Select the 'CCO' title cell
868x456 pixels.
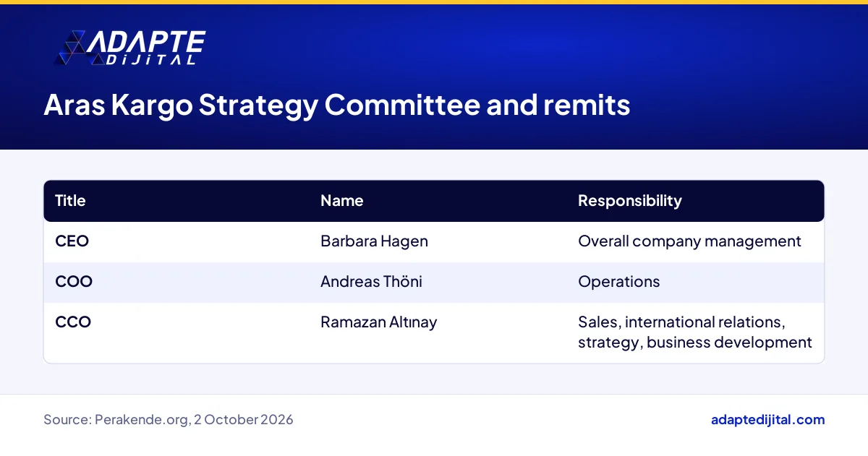(x=73, y=322)
